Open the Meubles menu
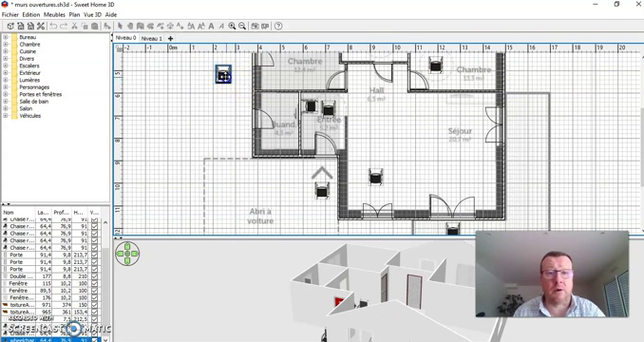 point(54,14)
